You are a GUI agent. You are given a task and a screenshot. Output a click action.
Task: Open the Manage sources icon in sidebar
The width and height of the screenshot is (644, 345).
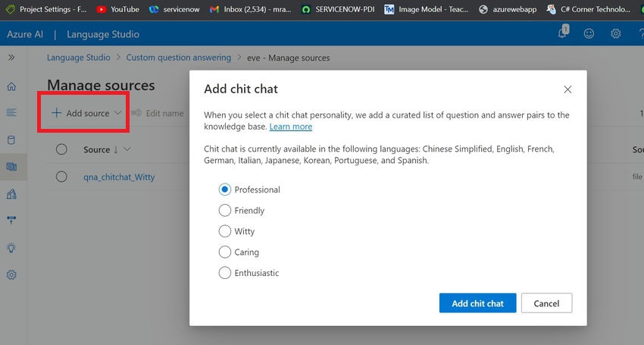click(11, 167)
